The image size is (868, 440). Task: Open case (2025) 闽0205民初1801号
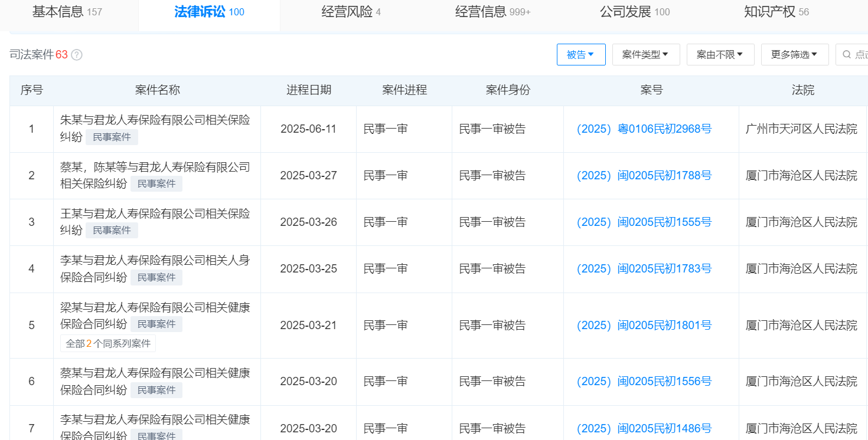click(645, 325)
